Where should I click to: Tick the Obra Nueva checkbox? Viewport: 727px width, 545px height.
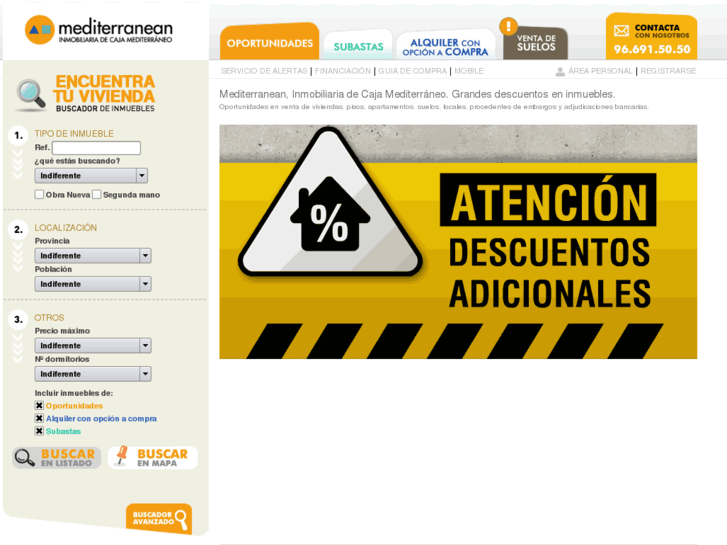39,194
